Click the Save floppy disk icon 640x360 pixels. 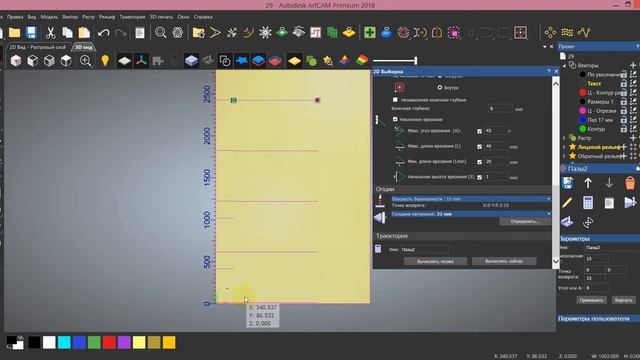tap(31, 33)
